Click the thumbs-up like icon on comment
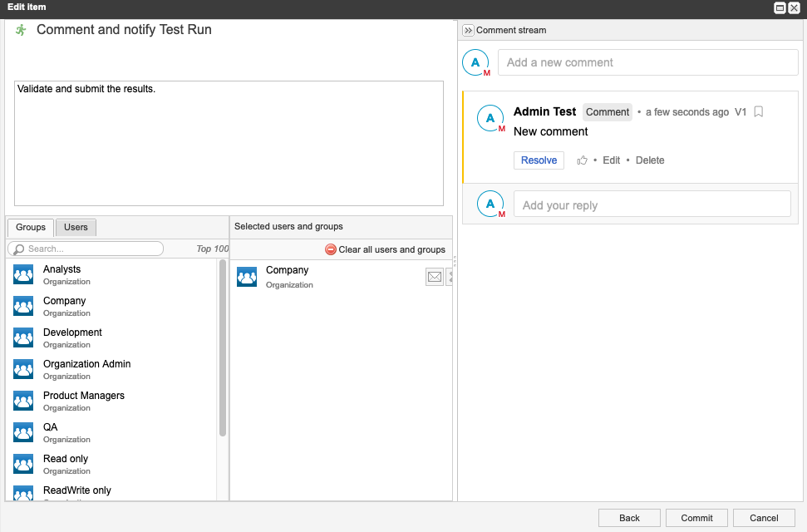Screen dimensions: 807x532 (583, 160)
